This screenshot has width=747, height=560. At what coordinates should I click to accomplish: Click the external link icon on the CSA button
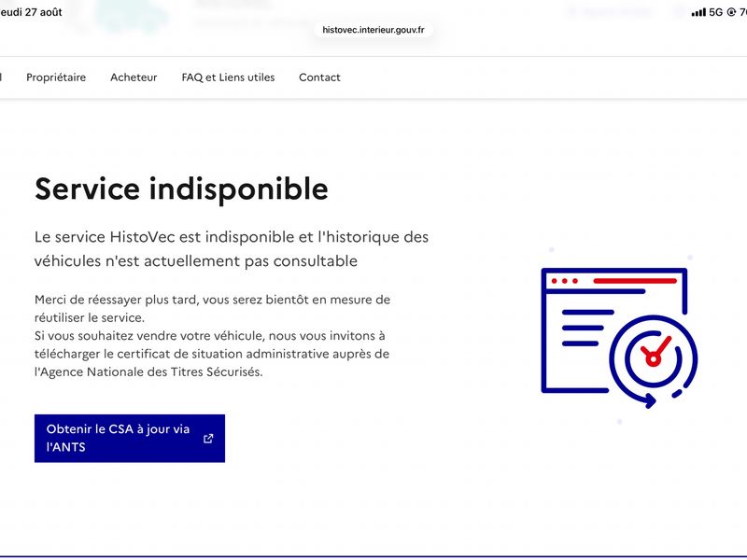click(x=208, y=439)
